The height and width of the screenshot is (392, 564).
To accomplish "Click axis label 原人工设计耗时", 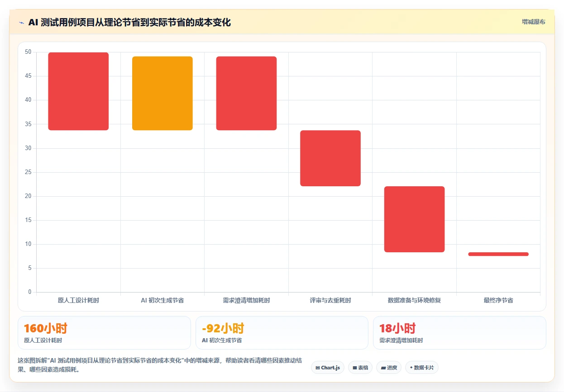I will click(78, 300).
